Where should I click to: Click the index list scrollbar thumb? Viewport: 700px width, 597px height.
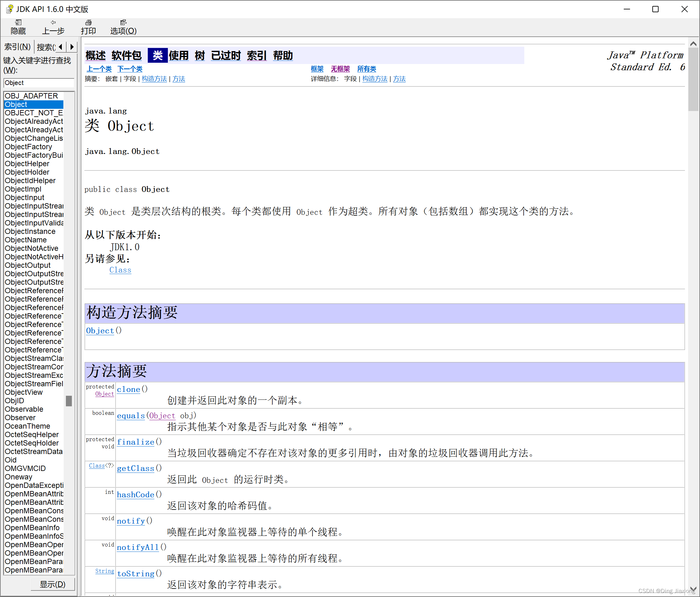[69, 401]
